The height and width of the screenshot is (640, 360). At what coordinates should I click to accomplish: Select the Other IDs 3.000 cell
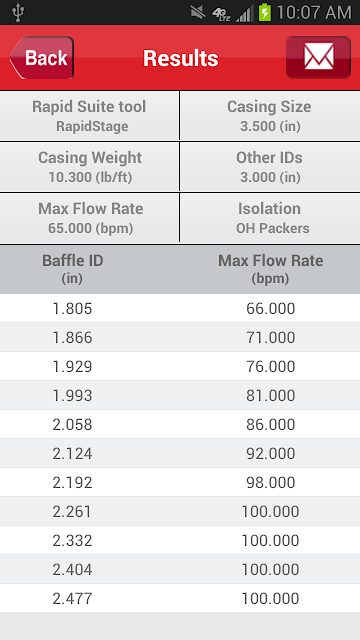(x=270, y=167)
